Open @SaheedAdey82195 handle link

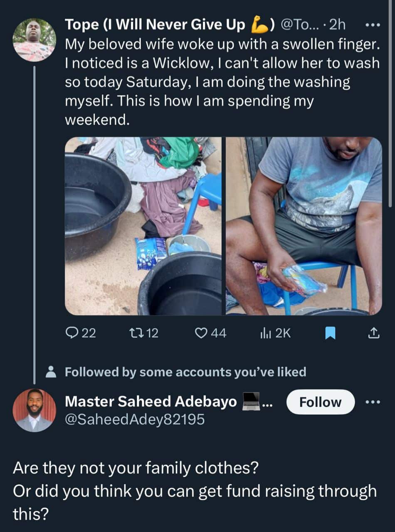pos(135,419)
